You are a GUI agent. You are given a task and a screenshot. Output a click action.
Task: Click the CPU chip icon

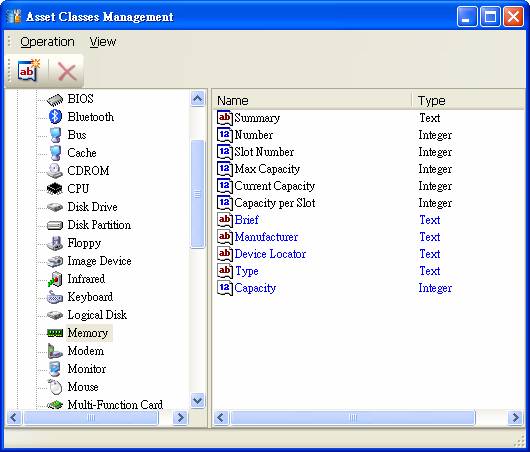[x=55, y=189]
